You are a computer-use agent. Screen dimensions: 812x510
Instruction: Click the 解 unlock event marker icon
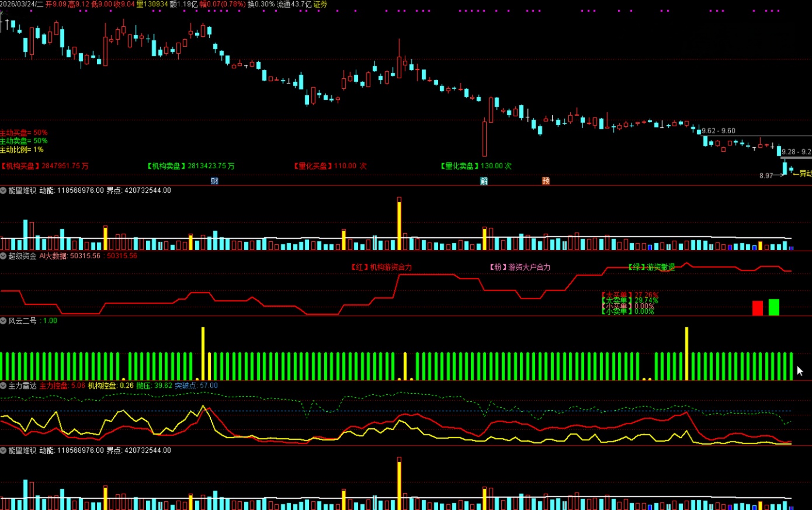pyautogui.click(x=484, y=181)
